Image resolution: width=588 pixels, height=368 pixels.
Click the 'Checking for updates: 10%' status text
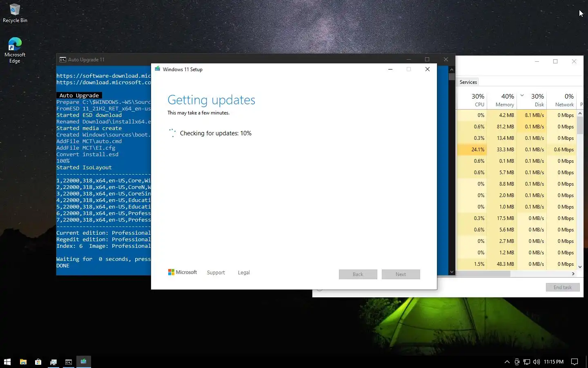[x=216, y=133]
